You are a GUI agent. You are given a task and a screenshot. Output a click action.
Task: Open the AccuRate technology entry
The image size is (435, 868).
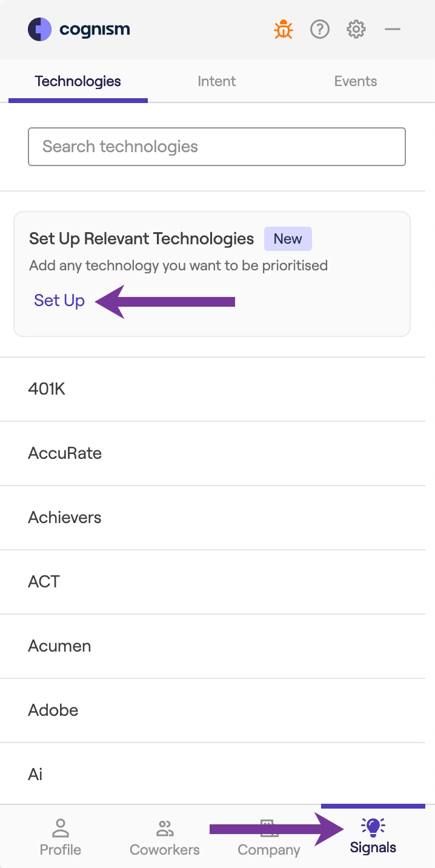coord(65,453)
